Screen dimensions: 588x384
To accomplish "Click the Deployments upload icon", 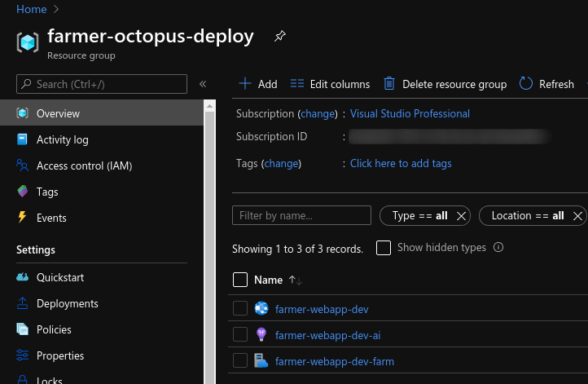I will 23,303.
